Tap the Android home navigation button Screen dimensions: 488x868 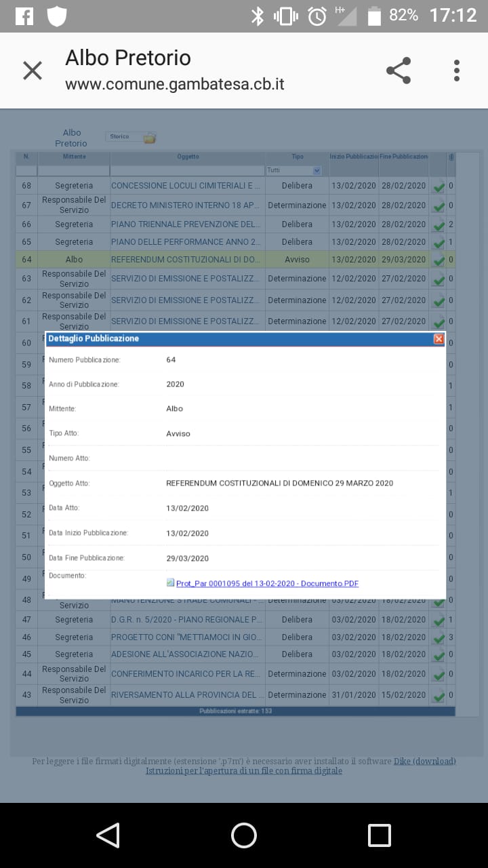(244, 835)
